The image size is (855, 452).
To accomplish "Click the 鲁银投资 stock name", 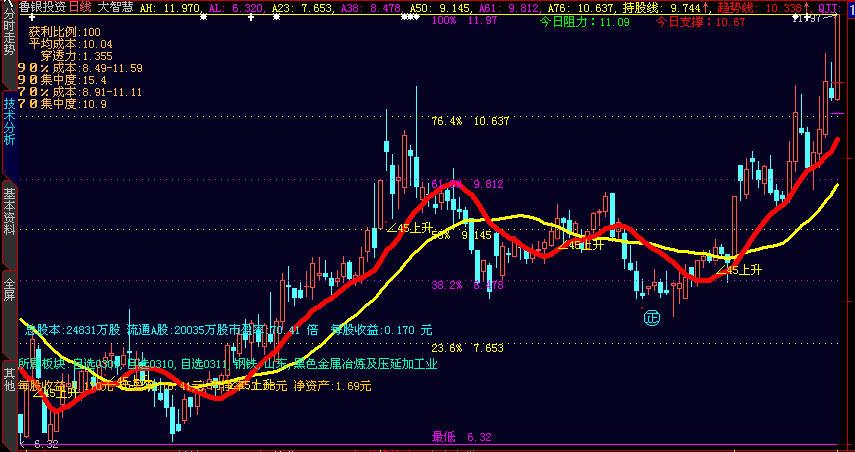I will pos(43,7).
